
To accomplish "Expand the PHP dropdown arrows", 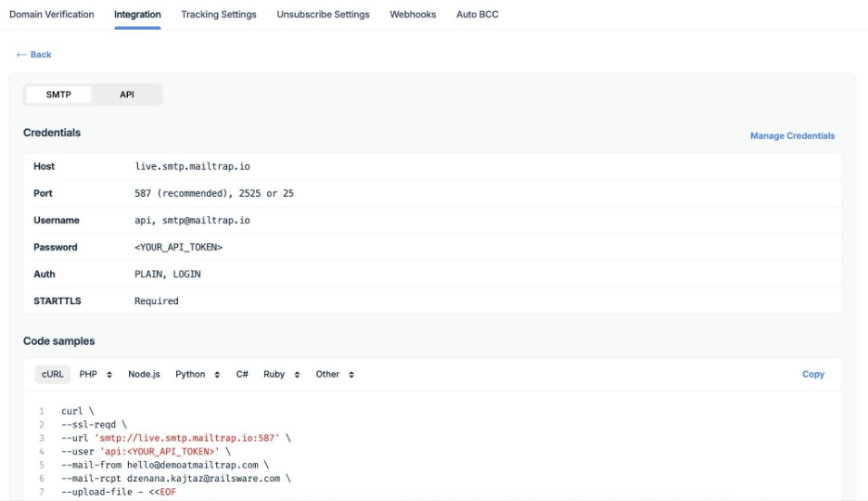I will coord(109,375).
